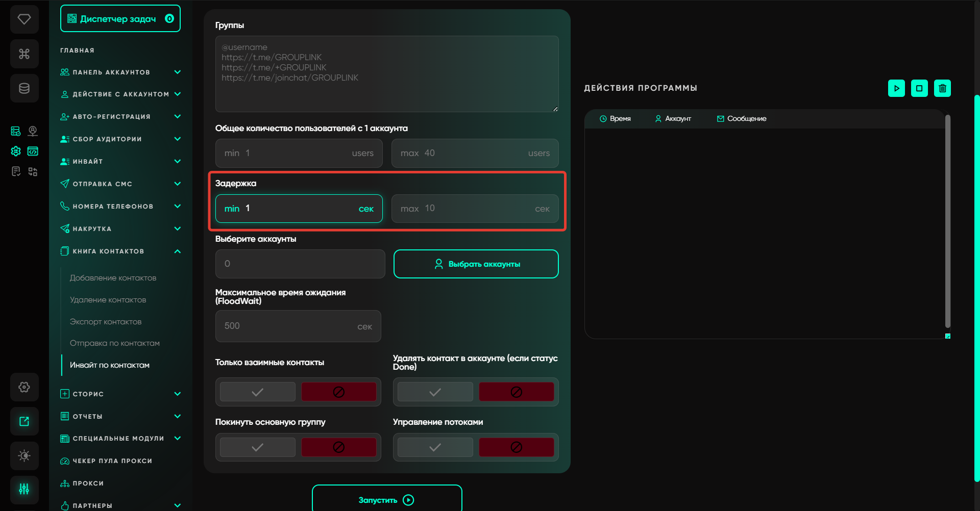The width and height of the screenshot is (980, 511).
Task: Collapse the Книга контактов section
Action: point(177,251)
